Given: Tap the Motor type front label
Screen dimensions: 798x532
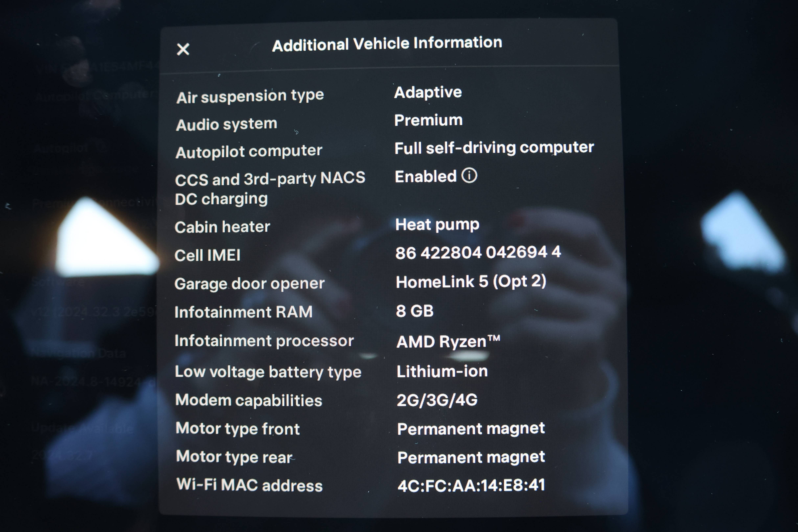Looking at the screenshot, I should click(x=238, y=428).
